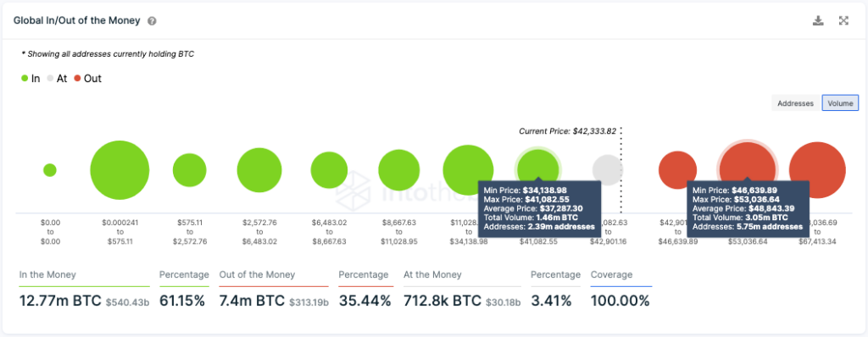This screenshot has width=868, height=337.
Task: Click the Coverage heading
Action: [612, 274]
